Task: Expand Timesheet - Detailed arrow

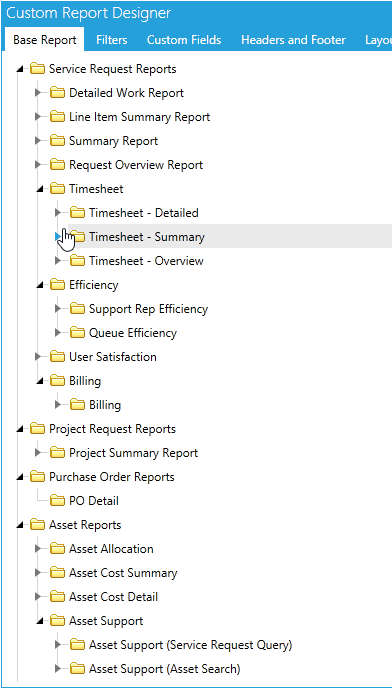Action: [58, 213]
